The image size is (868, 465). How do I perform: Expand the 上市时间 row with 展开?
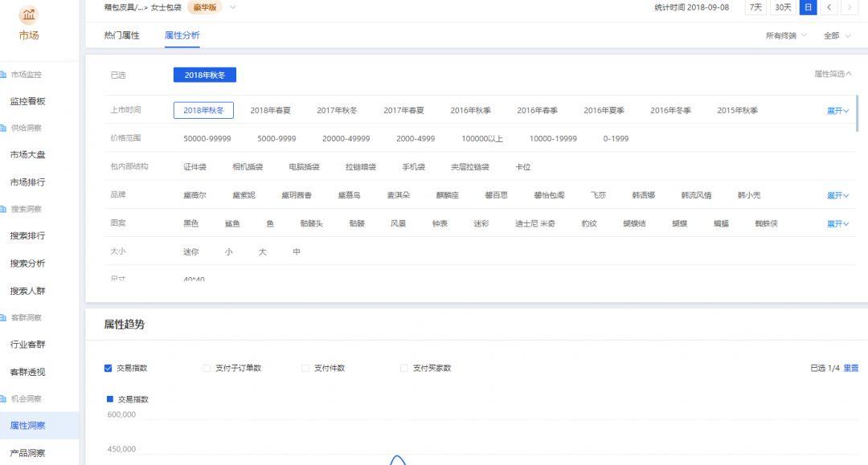tap(837, 111)
